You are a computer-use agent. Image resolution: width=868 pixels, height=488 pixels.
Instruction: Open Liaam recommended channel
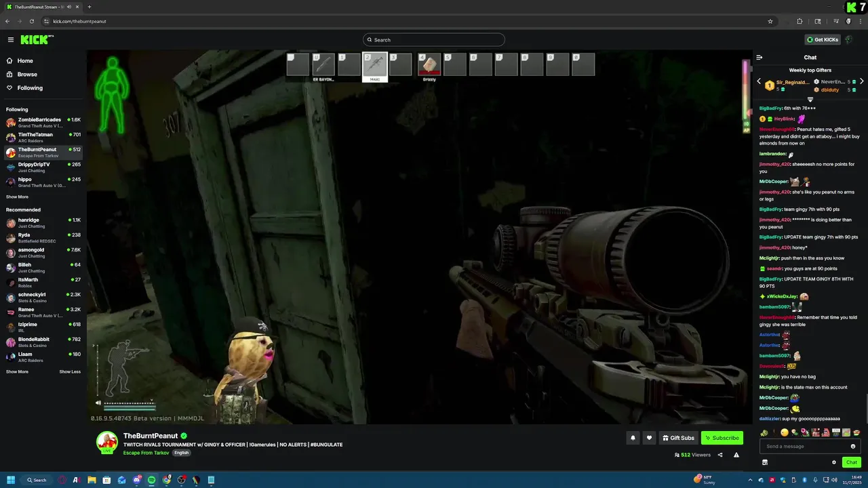click(43, 357)
